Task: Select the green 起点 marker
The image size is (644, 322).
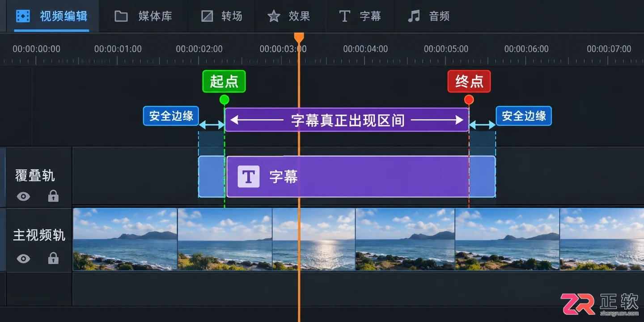Action: pyautogui.click(x=224, y=81)
